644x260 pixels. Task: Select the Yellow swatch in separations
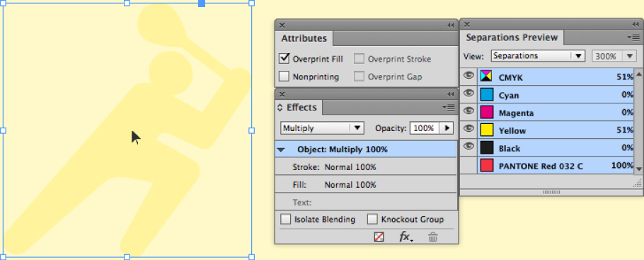pyautogui.click(x=487, y=130)
